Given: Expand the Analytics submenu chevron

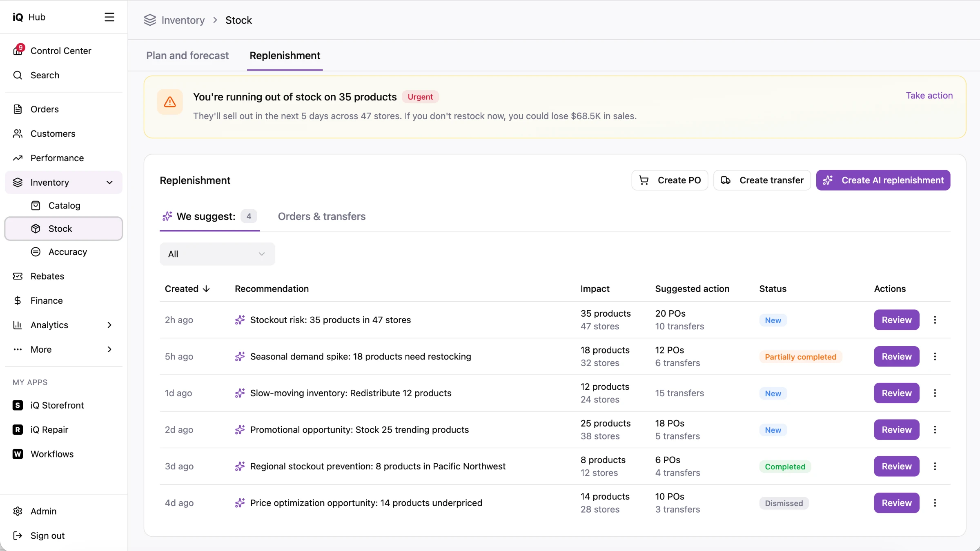Looking at the screenshot, I should (109, 325).
